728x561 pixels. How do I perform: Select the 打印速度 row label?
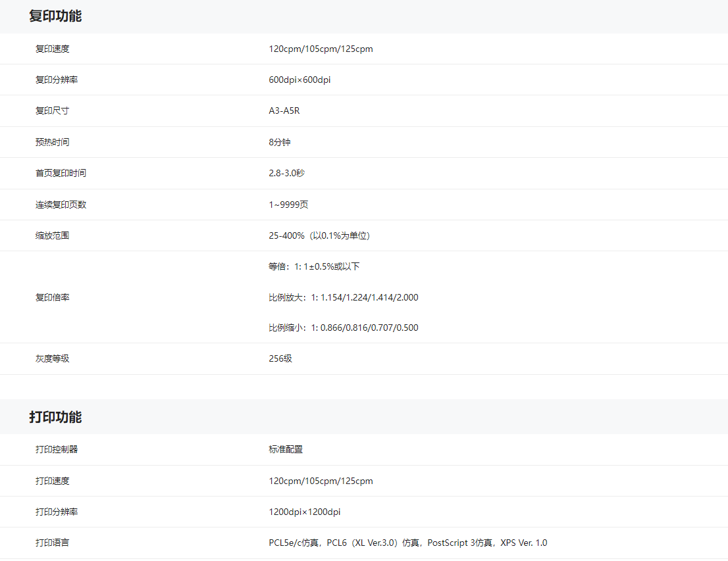tap(52, 481)
